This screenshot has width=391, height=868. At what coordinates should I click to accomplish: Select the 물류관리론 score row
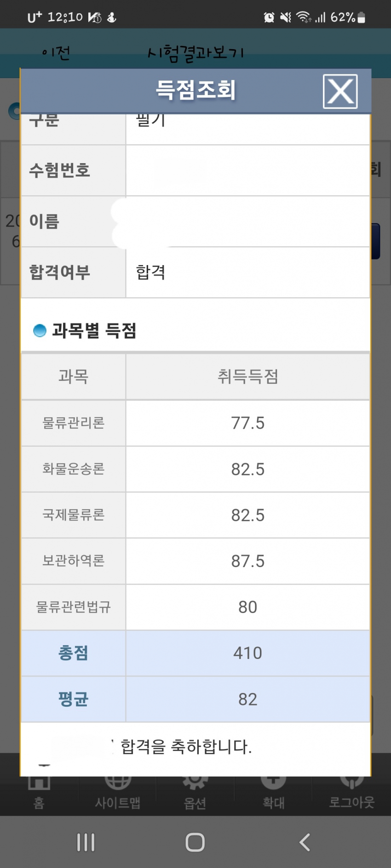pyautogui.click(x=195, y=423)
